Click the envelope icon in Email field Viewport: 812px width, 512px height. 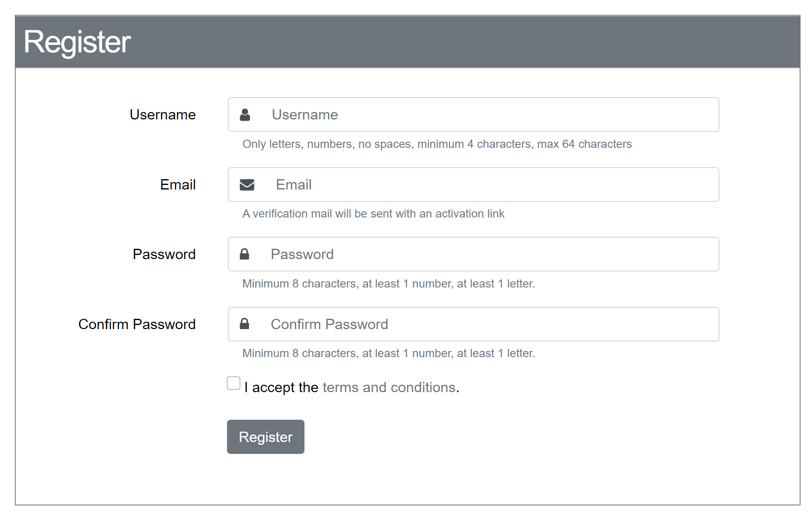pyautogui.click(x=247, y=185)
